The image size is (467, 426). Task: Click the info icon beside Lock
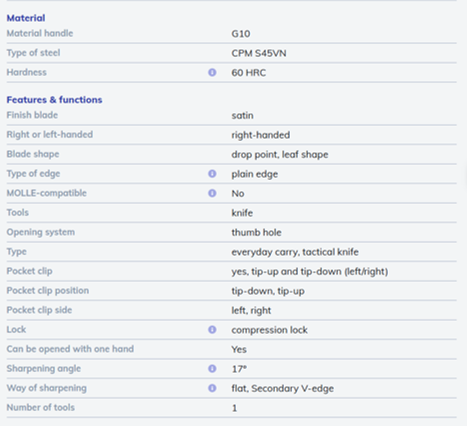(x=212, y=330)
